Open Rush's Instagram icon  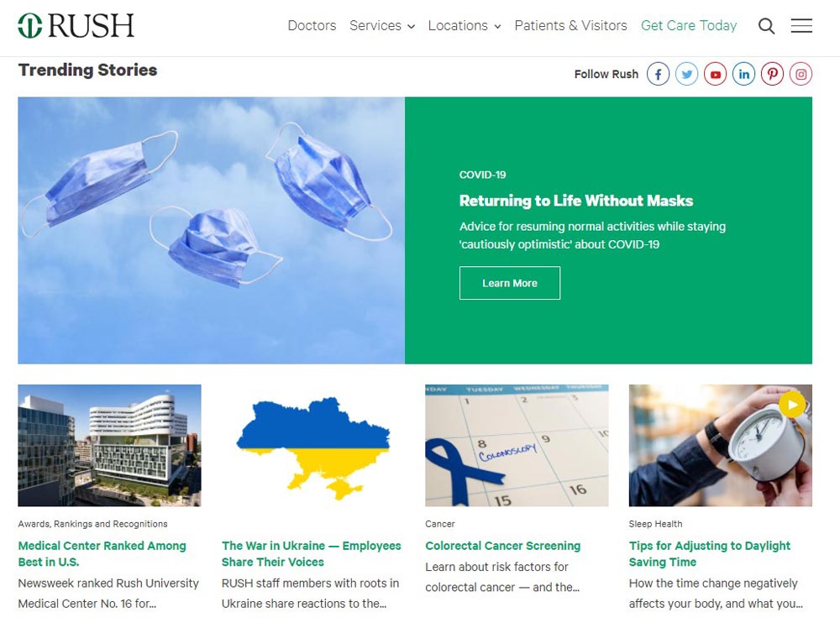(801, 74)
